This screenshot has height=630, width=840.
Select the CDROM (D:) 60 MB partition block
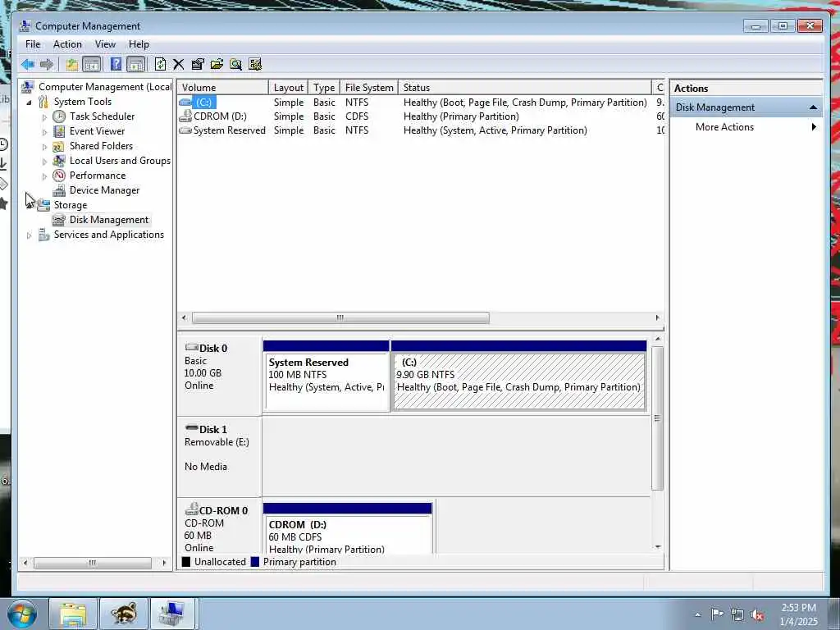348,529
